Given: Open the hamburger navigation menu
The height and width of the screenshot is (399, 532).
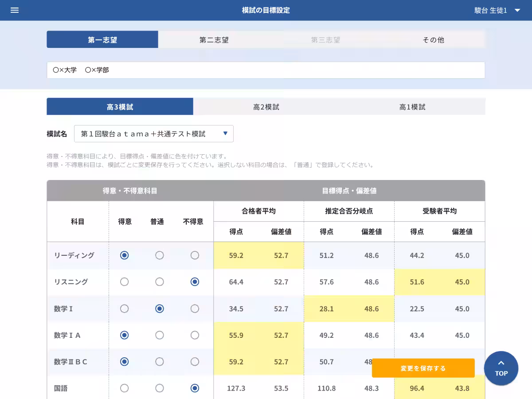Looking at the screenshot, I should (15, 10).
